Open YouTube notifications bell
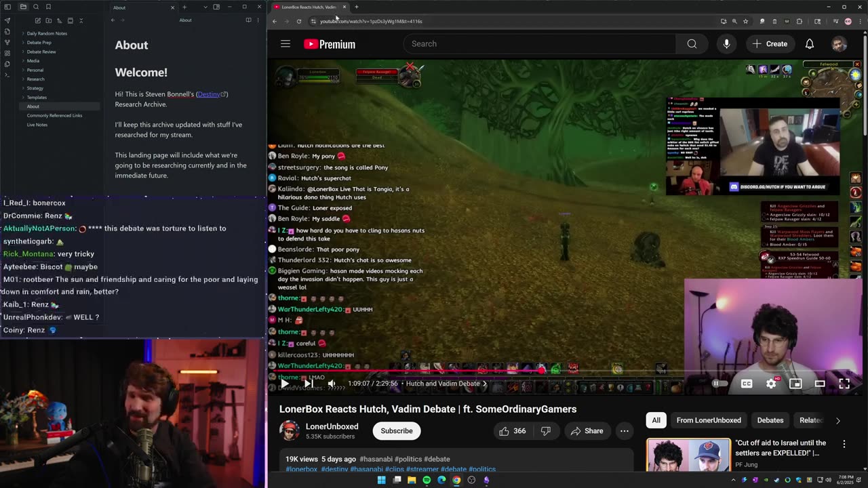Screen dimensions: 868x488 pos(810,44)
